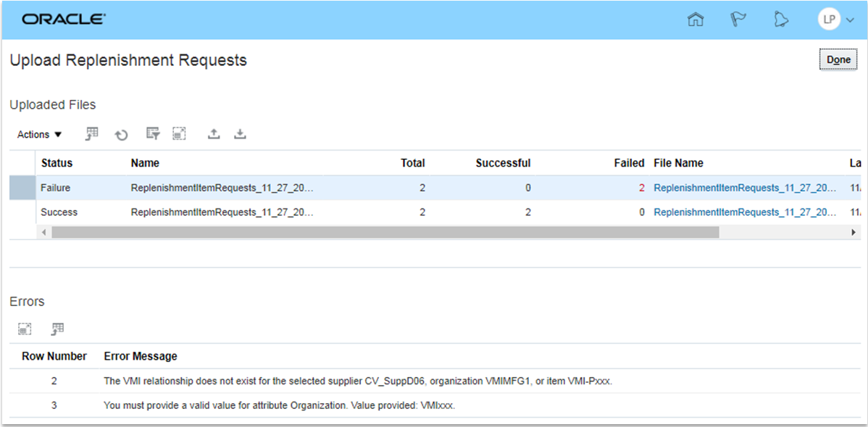
Task: Click the Detach icon in Errors section
Action: pos(25,329)
